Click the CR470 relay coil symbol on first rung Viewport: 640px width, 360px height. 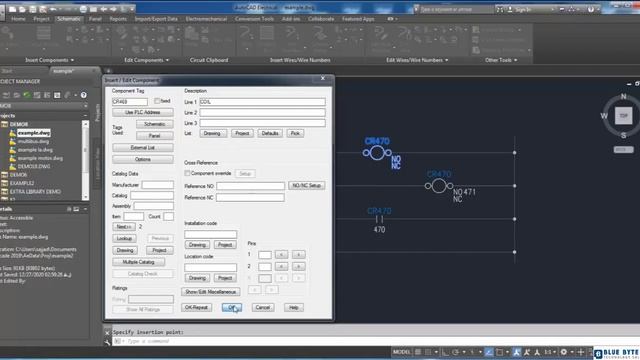pyautogui.click(x=377, y=153)
